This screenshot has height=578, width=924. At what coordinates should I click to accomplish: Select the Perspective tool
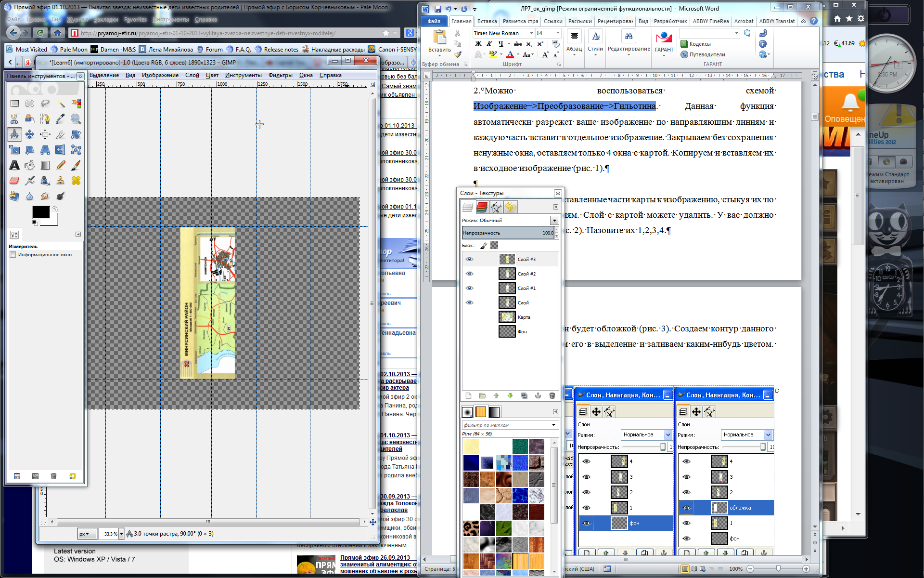45,150
